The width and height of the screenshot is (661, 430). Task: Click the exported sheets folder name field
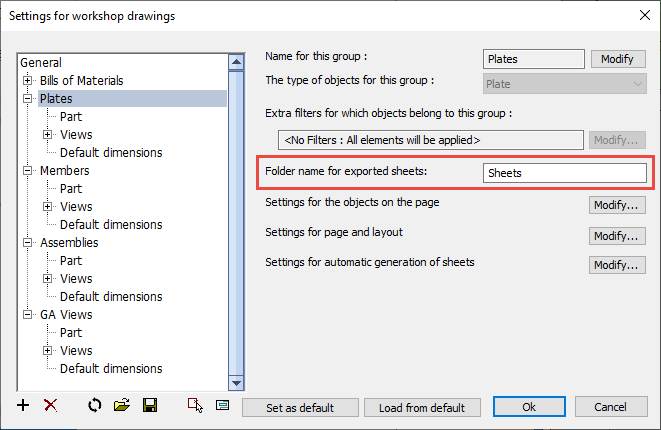564,173
